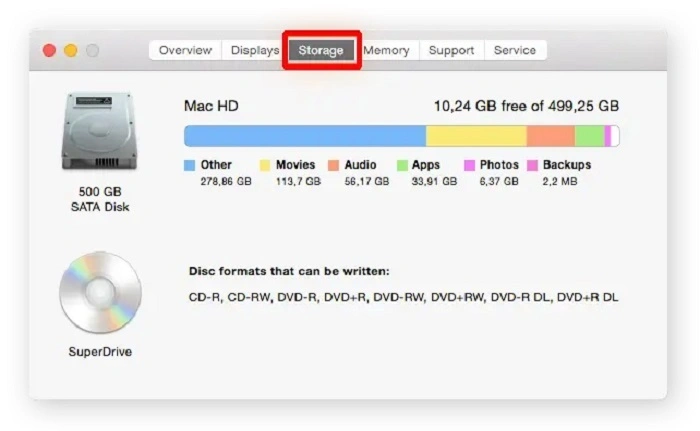Click the magenta Photos legend swatch
700x431 pixels.
469,165
